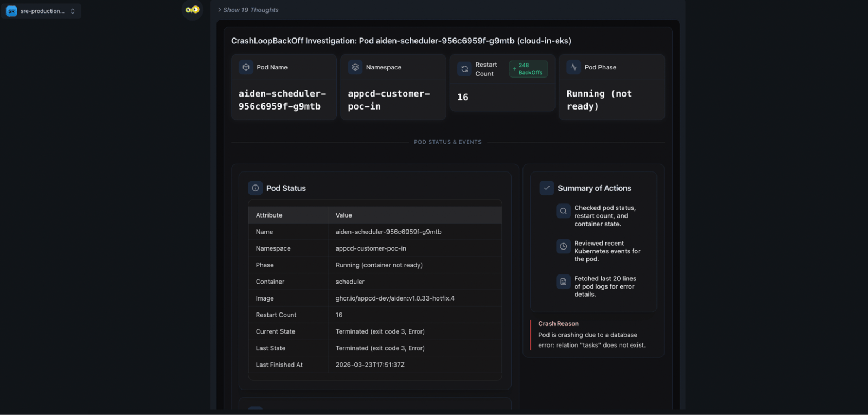Click the yellow eyes assistant logo
The image size is (868, 415).
pos(192,10)
